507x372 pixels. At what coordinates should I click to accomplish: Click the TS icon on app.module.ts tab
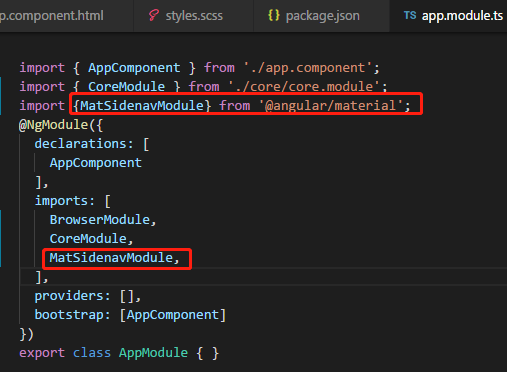[x=410, y=15]
